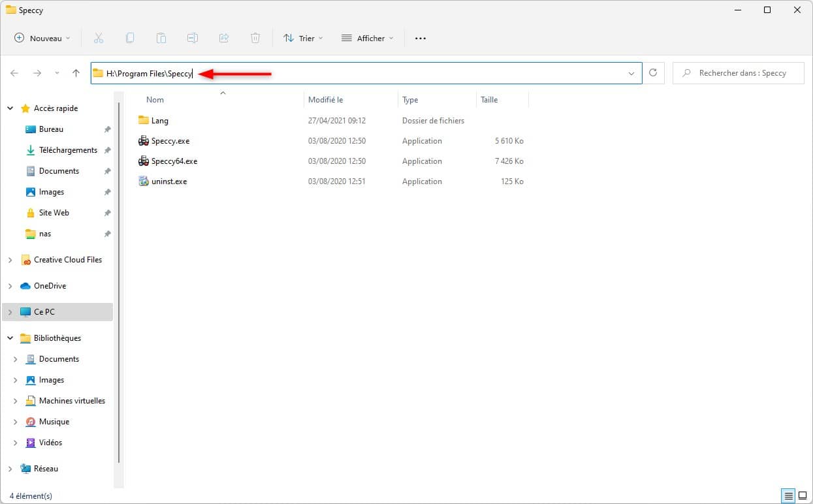
Task: Go up one folder level
Action: point(76,73)
